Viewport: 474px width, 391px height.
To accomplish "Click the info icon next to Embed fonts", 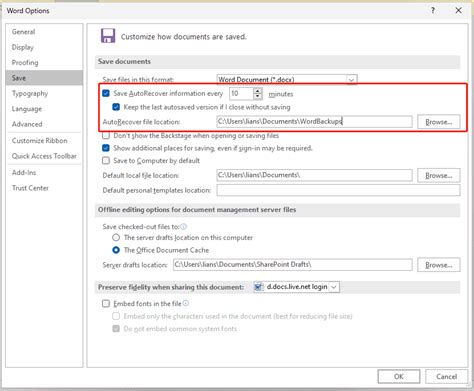I will click(186, 303).
